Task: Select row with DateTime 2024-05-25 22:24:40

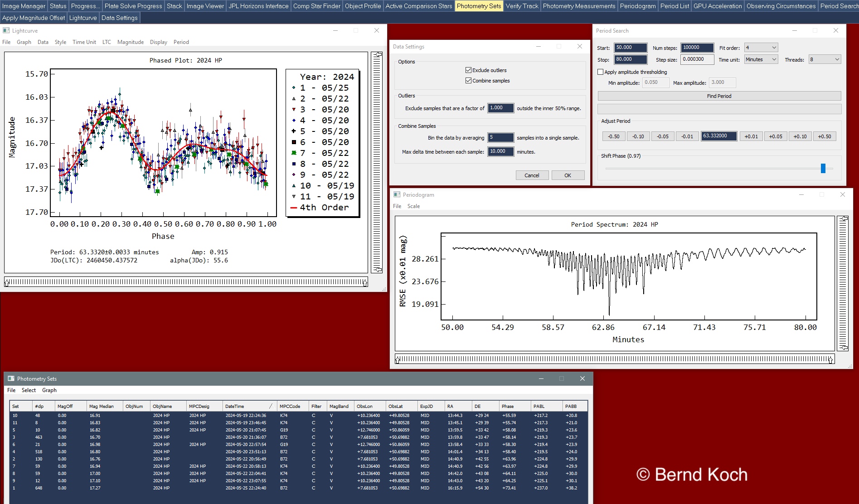Action: point(298,488)
